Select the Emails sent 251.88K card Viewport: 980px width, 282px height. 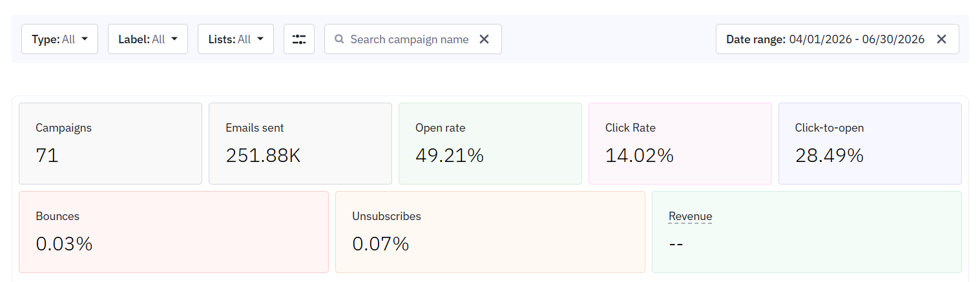(x=300, y=144)
